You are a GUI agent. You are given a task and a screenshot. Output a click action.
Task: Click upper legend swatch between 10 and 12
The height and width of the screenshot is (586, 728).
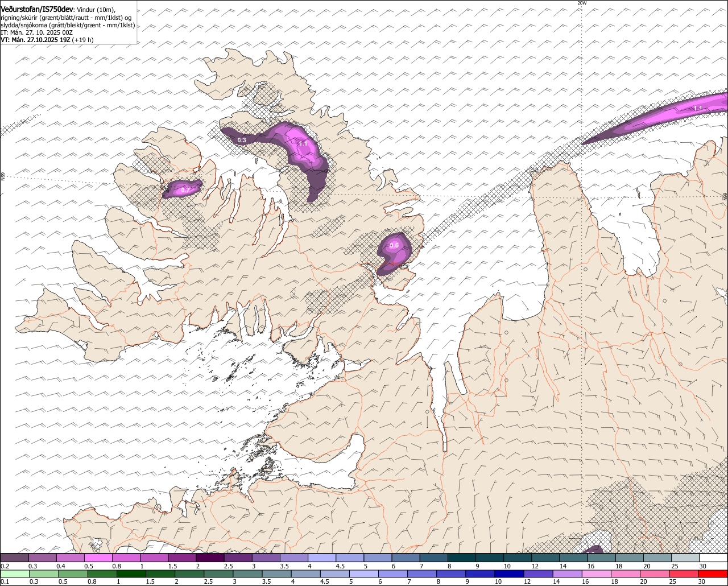tap(518, 558)
